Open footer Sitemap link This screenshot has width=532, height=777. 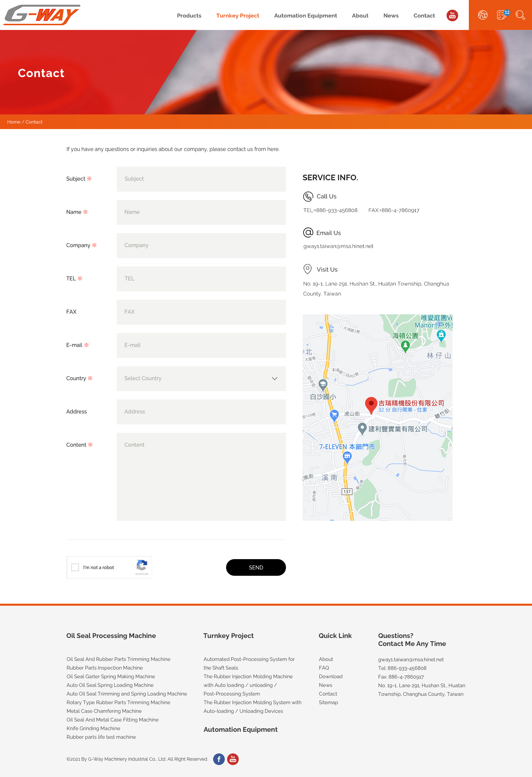[x=329, y=702]
